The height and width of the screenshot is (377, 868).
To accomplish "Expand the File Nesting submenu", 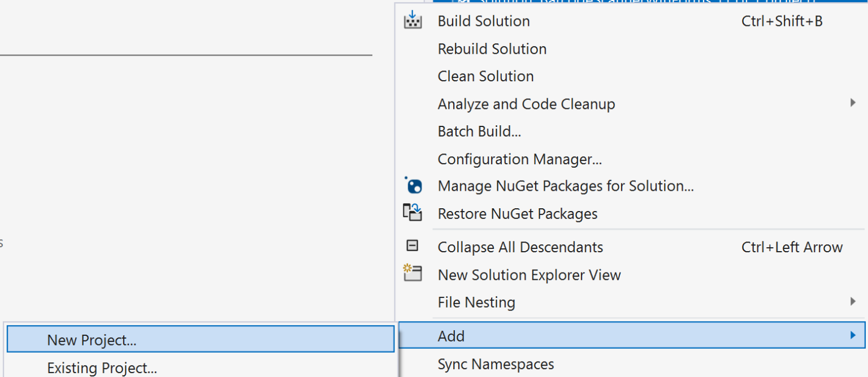I will point(853,302).
